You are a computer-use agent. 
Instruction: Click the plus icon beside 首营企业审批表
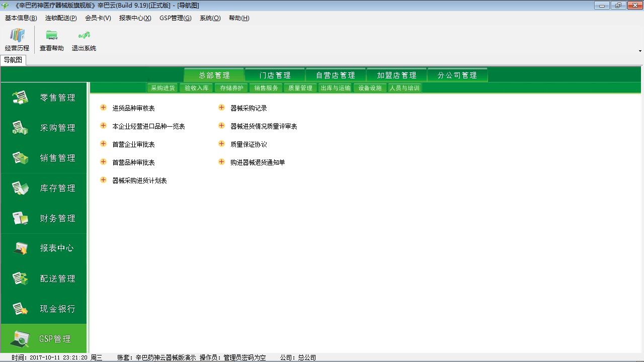pos(103,144)
